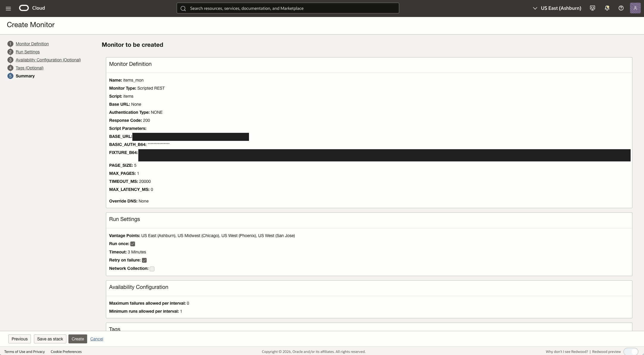The height and width of the screenshot is (355, 644).
Task: Click Save as stack button
Action: (x=50, y=339)
